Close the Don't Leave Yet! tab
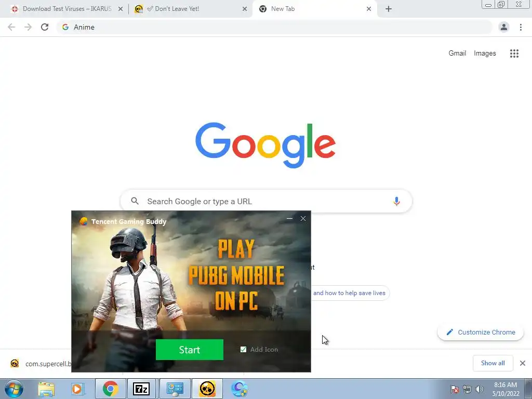 [x=245, y=9]
